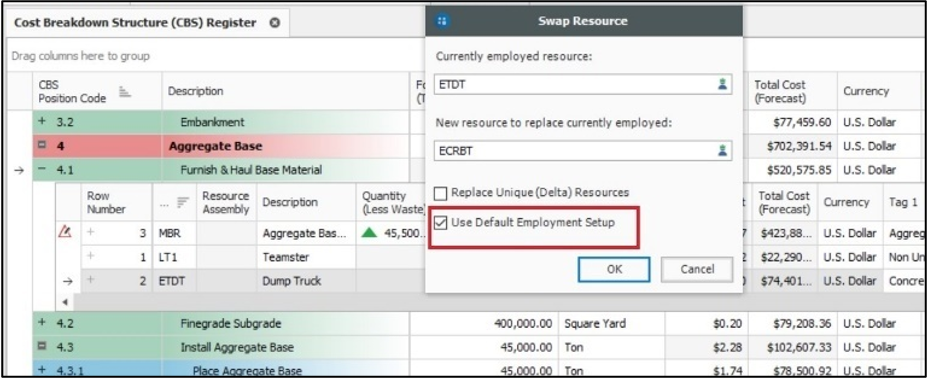Click left scroll arrow of subgrid scrollbar
The width and height of the screenshot is (927, 379).
[65, 302]
